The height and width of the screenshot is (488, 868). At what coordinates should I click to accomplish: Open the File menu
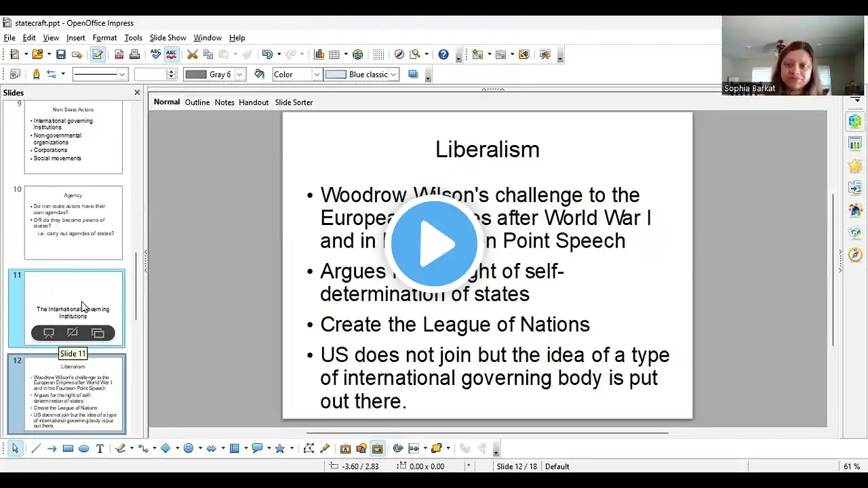9,38
